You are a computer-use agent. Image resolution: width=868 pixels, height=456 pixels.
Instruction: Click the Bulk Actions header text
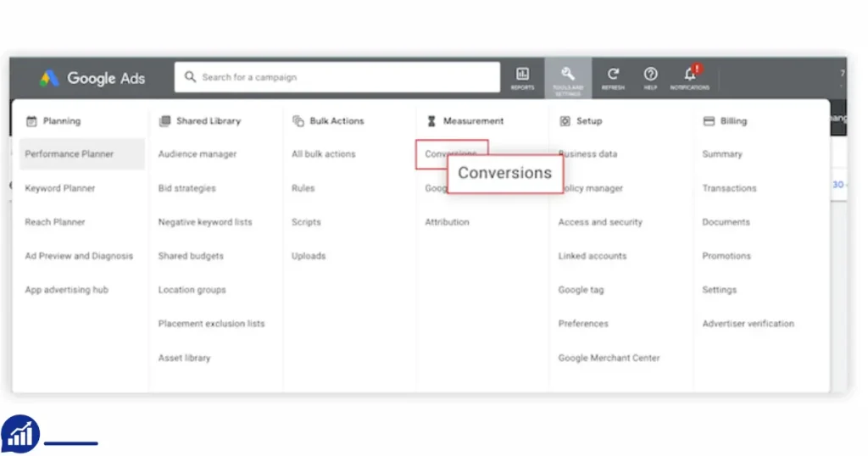point(337,121)
